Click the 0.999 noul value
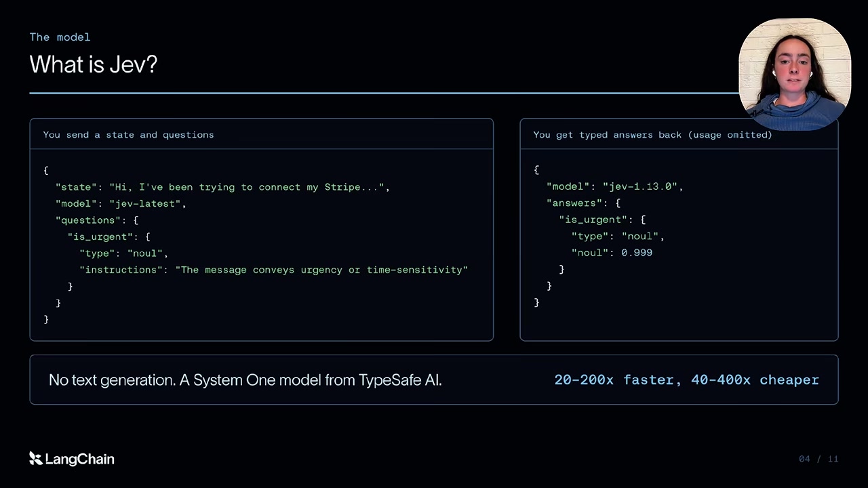This screenshot has height=488, width=868. point(637,253)
